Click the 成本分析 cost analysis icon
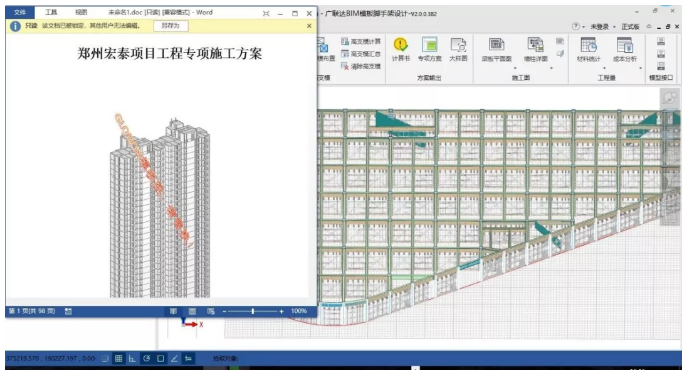Screen dimensions: 691x376 pyautogui.click(x=625, y=49)
